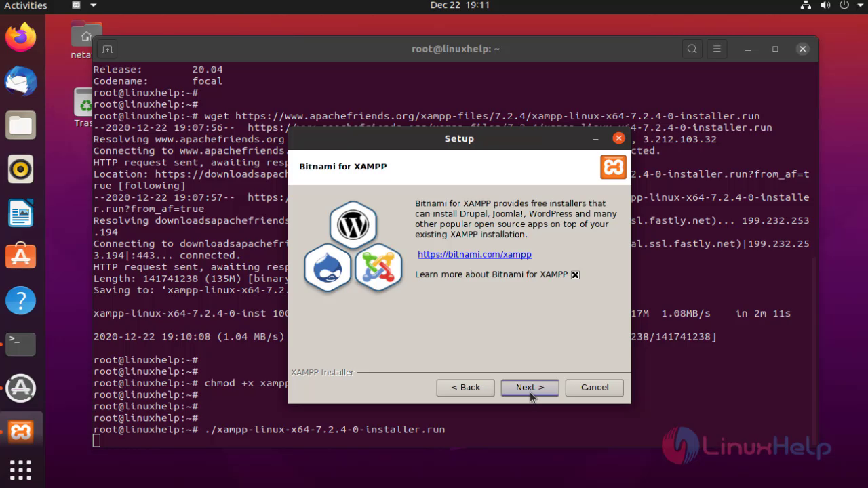Open the bitnami.com/xampp link
Screen dimensions: 868x488
tap(474, 255)
